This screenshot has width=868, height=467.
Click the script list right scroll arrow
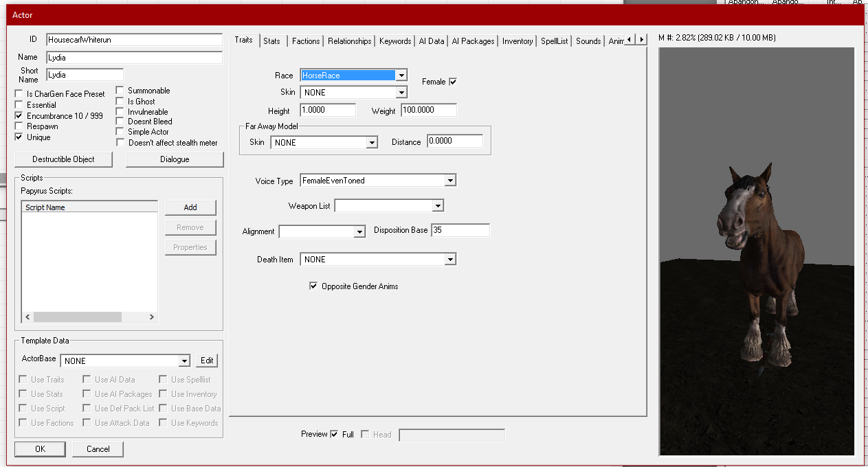click(152, 317)
